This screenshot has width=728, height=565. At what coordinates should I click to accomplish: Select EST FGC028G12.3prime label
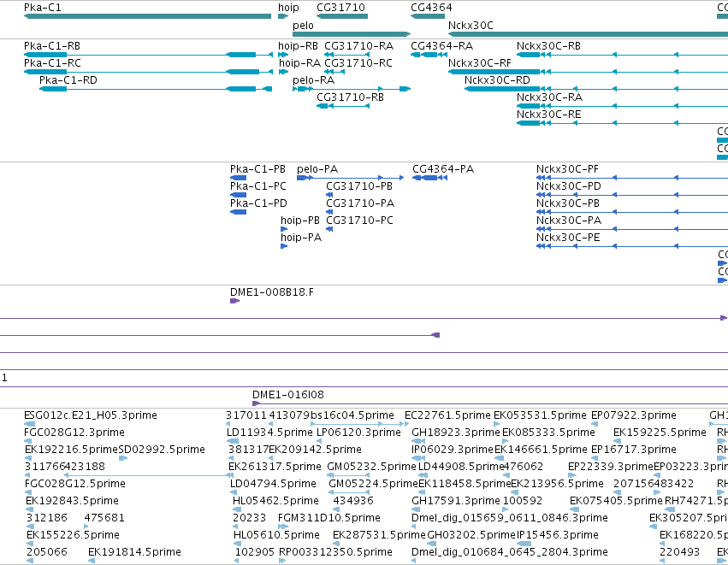tap(74, 433)
